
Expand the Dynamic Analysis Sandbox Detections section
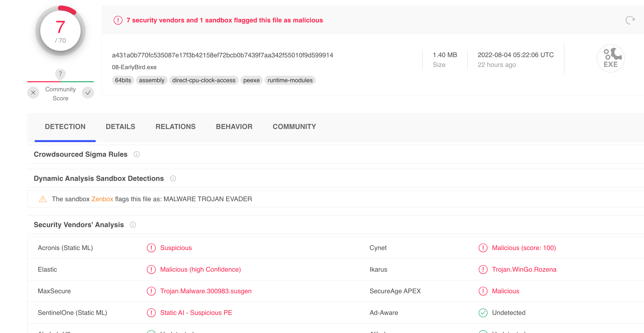point(99,178)
